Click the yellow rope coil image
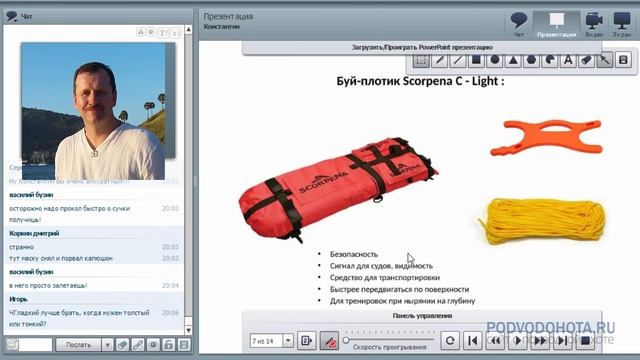This screenshot has width=640, height=360. tap(542, 222)
